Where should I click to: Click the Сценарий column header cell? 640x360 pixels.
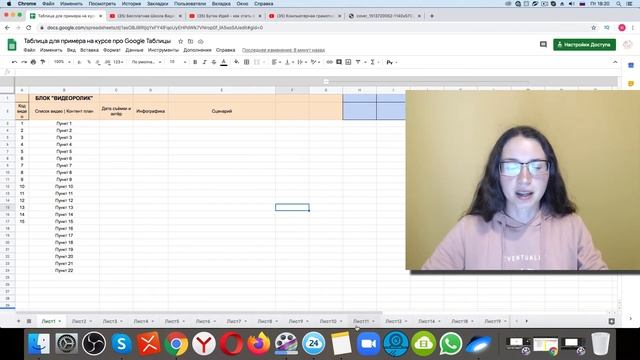(222, 111)
